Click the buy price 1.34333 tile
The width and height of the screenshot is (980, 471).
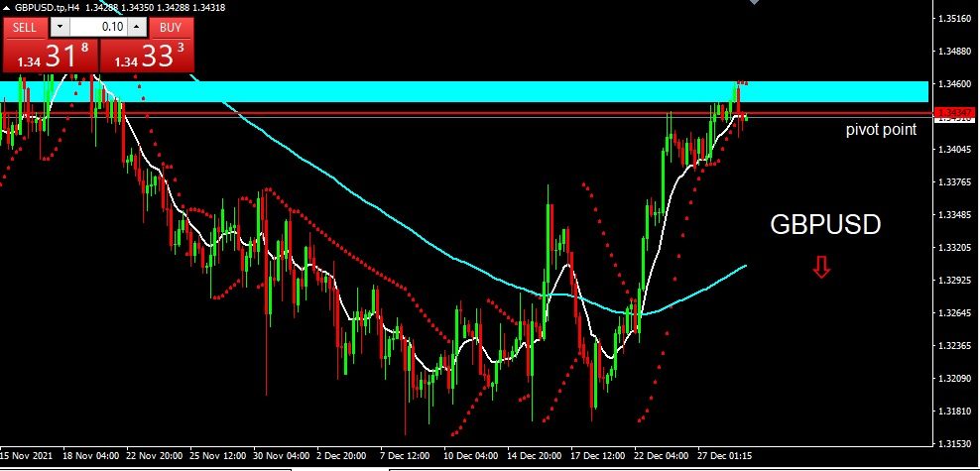(x=147, y=56)
